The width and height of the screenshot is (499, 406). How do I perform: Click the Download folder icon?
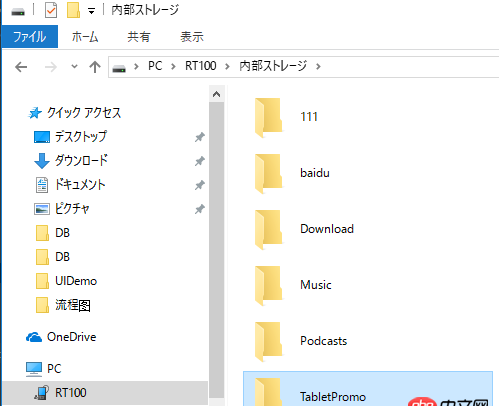click(x=269, y=230)
